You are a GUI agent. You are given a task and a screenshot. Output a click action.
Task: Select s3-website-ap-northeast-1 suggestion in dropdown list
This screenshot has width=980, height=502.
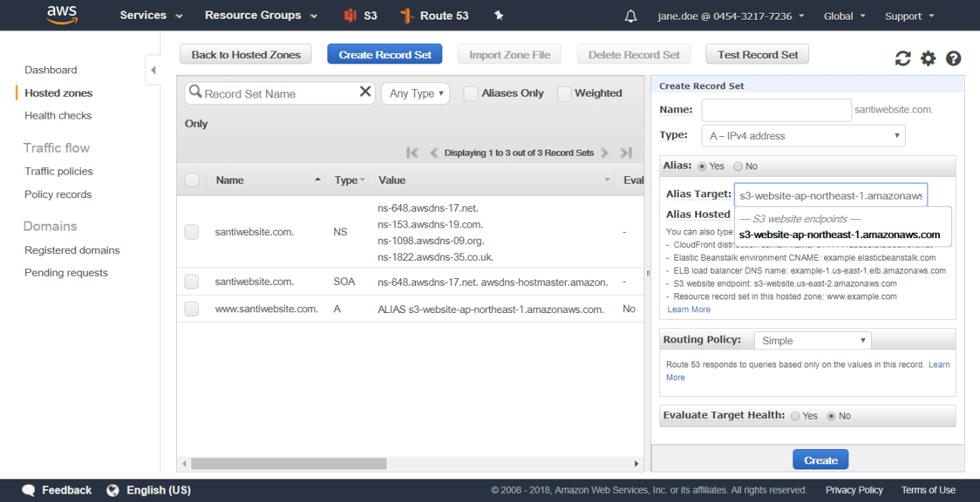pos(839,234)
